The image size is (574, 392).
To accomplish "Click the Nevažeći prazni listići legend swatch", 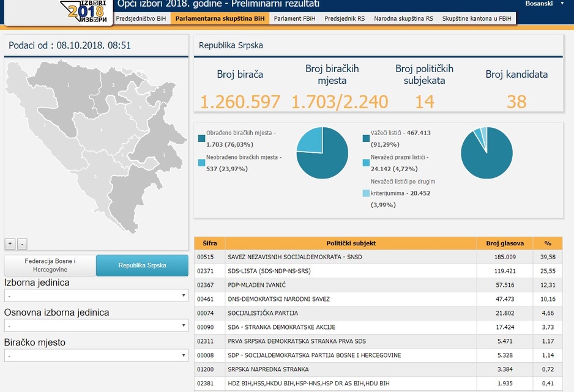I will [x=366, y=163].
